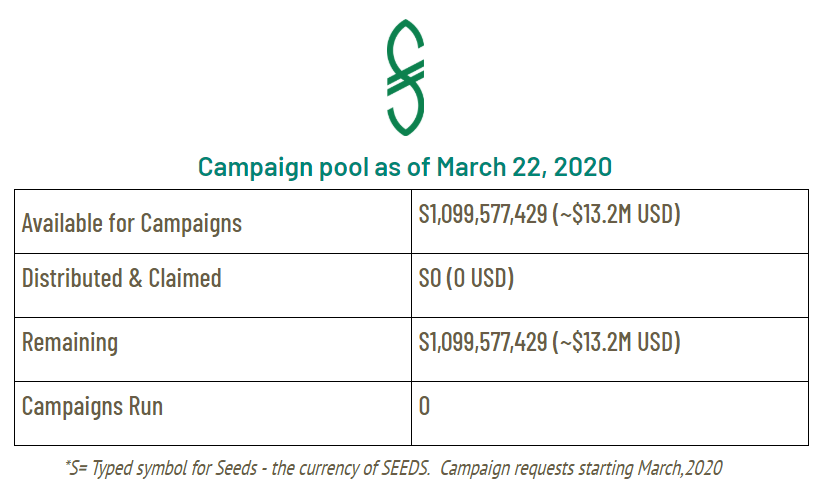Click the 'S0' value in Distributed row
The width and height of the screenshot is (824, 487).
430,278
